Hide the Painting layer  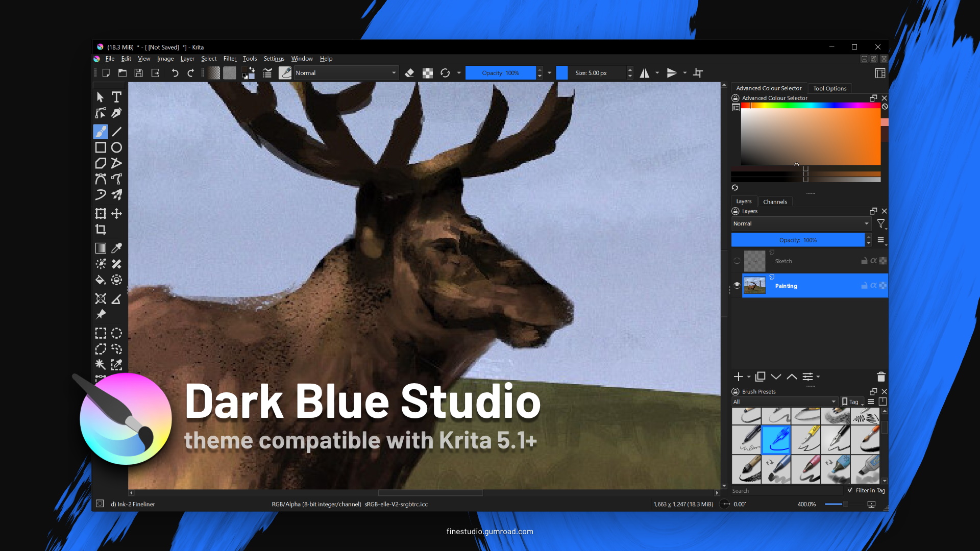(737, 285)
